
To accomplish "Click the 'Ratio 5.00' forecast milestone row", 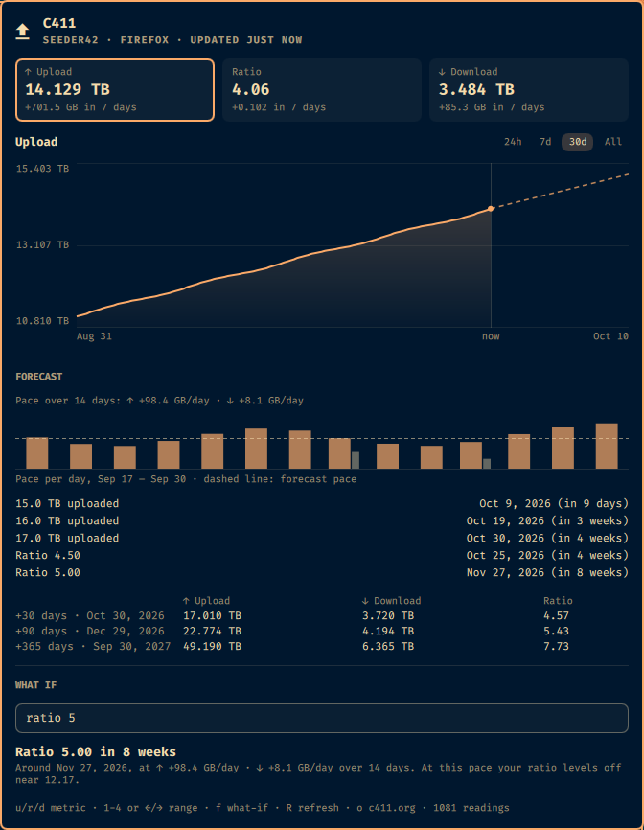I will (x=322, y=572).
